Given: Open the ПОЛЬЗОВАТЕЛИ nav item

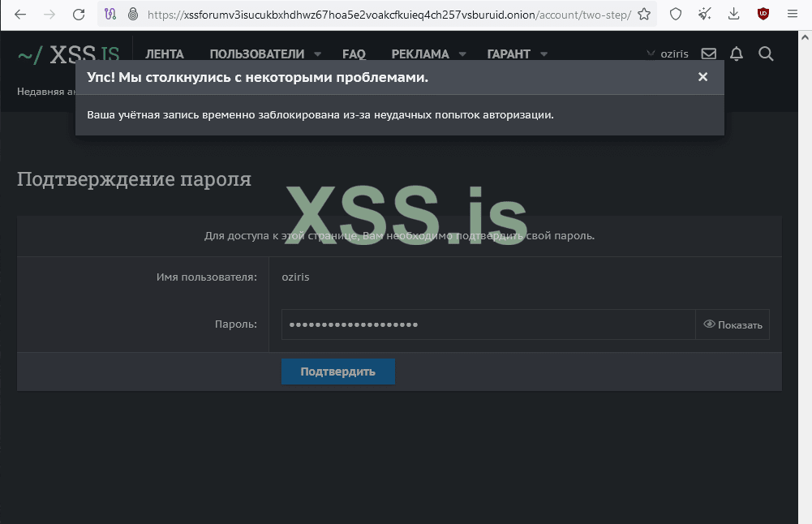Looking at the screenshot, I should tap(257, 54).
